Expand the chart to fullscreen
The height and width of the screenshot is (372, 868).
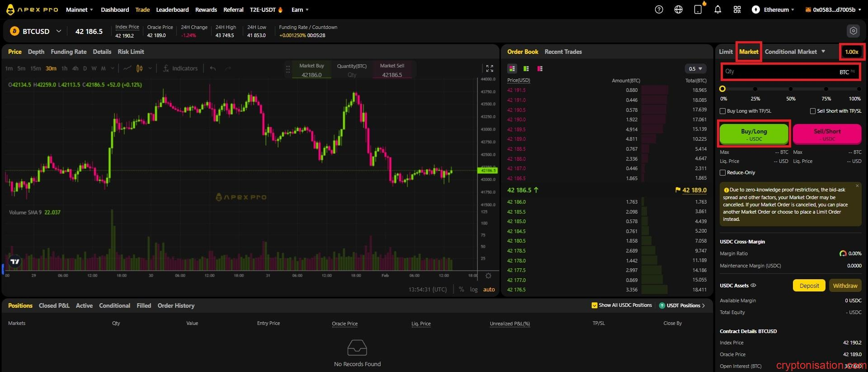pyautogui.click(x=490, y=68)
